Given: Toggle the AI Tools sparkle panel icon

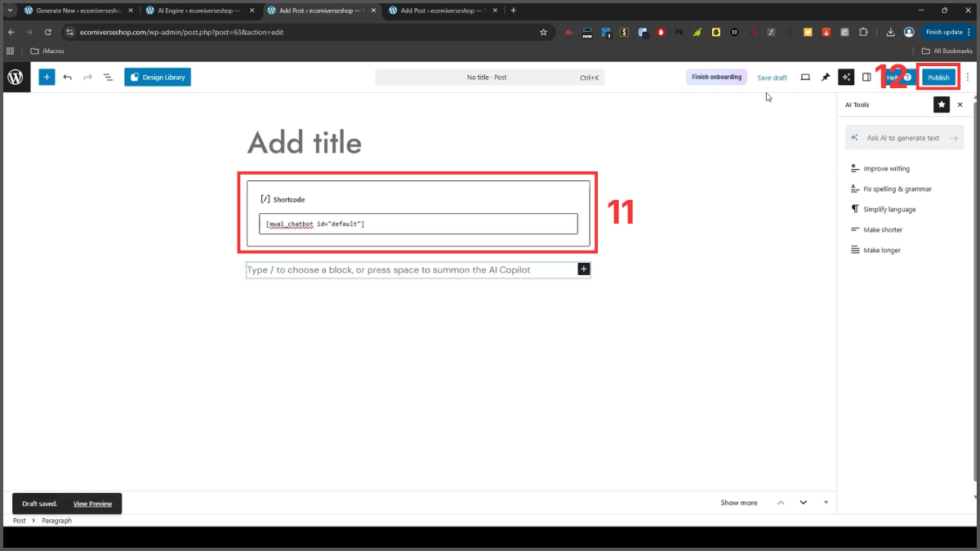Looking at the screenshot, I should 846,78.
